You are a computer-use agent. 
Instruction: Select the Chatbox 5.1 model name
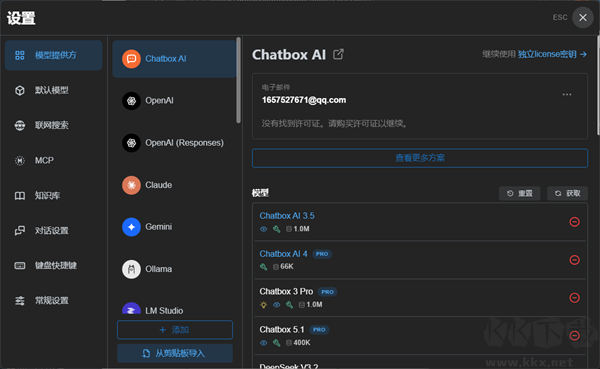pyautogui.click(x=282, y=330)
